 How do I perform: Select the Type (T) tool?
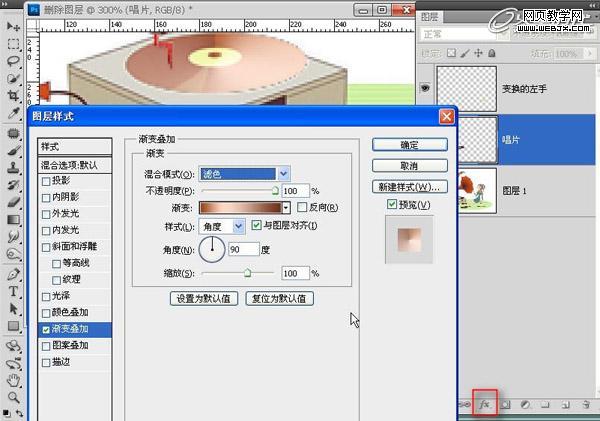[x=13, y=291]
